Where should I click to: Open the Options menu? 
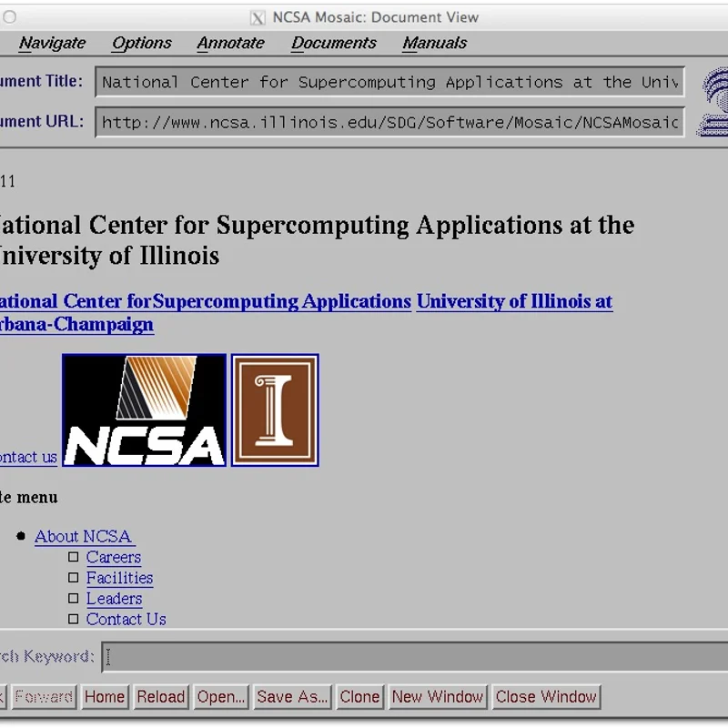click(142, 43)
